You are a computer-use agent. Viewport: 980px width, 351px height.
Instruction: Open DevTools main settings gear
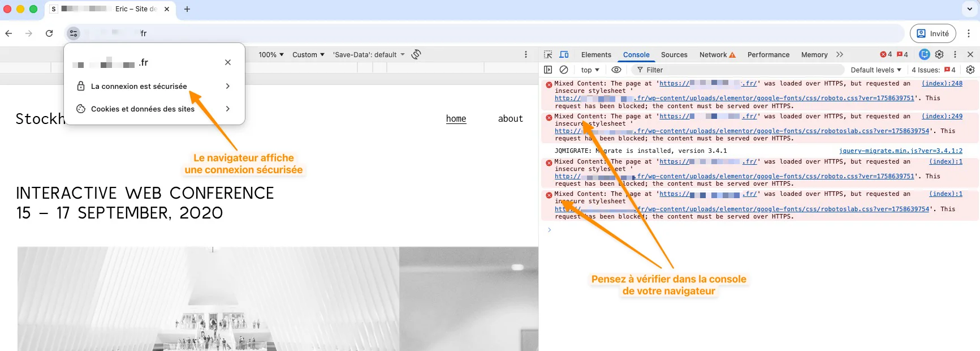(x=939, y=54)
